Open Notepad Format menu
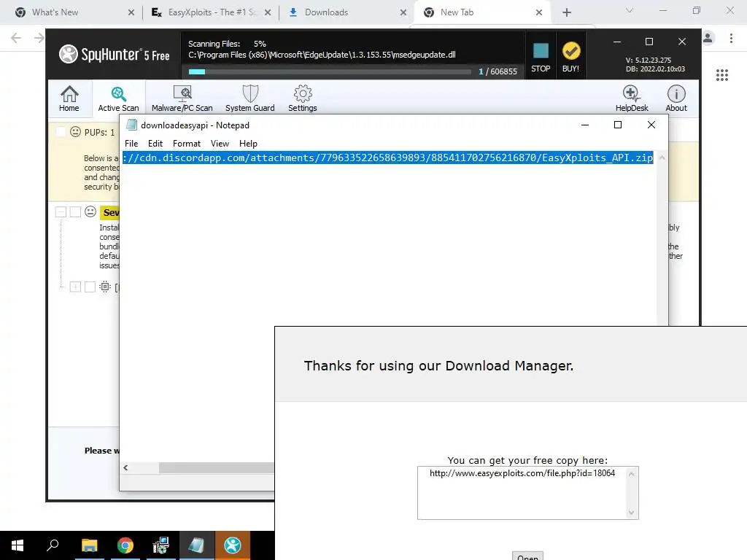 187,144
